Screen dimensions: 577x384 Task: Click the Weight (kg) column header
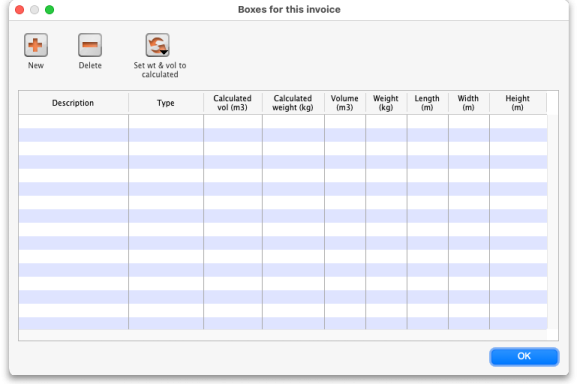[x=386, y=103]
